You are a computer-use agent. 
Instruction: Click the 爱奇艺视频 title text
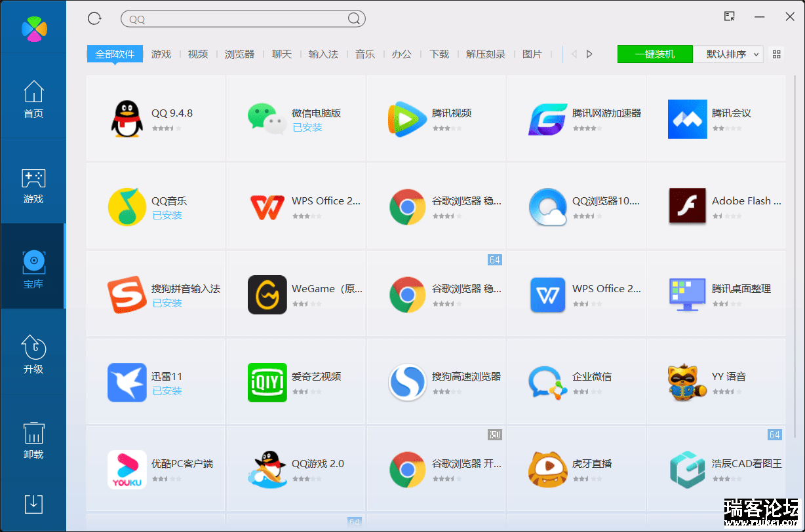point(317,376)
